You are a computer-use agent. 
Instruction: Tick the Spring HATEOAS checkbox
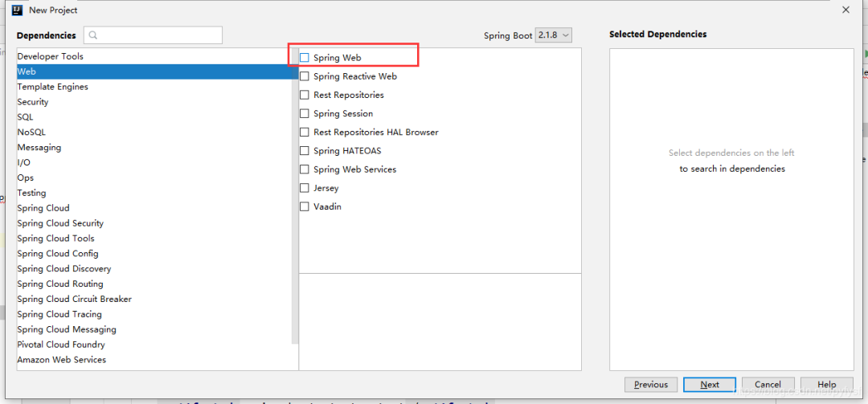(x=305, y=150)
